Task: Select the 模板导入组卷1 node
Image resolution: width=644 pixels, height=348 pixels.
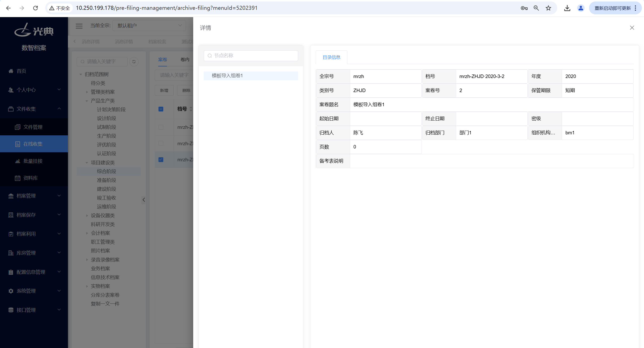Action: 251,76
